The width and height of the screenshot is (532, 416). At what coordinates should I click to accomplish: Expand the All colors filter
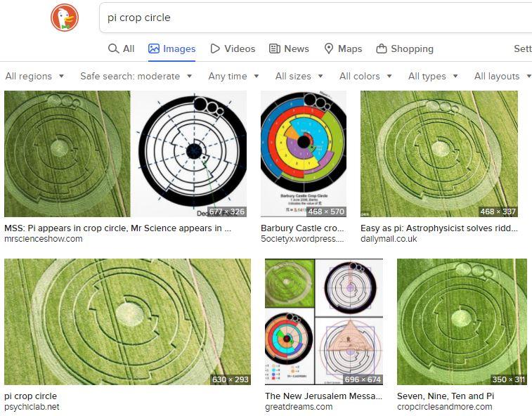tap(365, 76)
